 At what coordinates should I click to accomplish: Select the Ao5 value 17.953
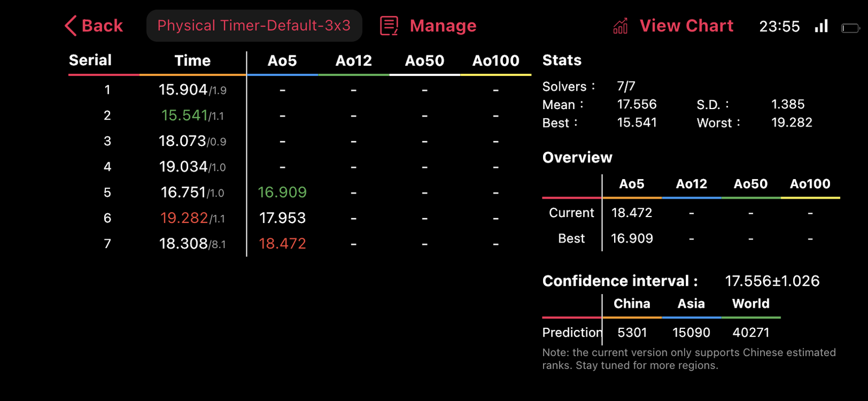click(282, 218)
